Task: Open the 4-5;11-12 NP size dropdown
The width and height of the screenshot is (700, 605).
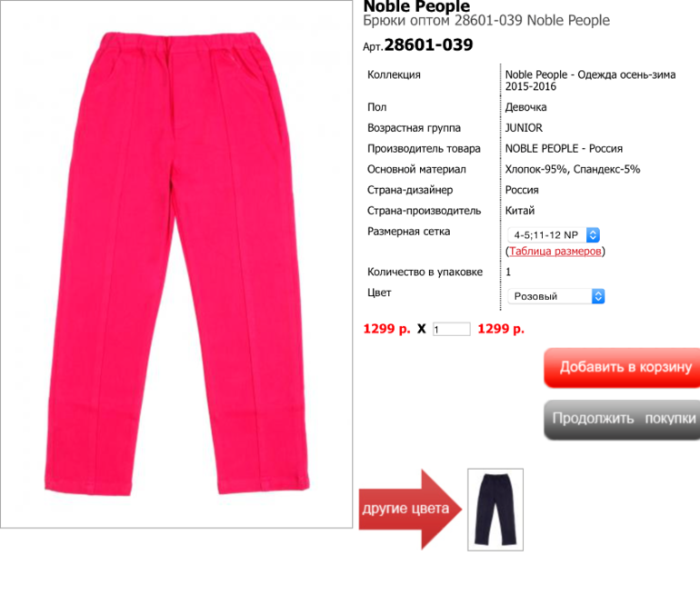Action: pyautogui.click(x=554, y=235)
